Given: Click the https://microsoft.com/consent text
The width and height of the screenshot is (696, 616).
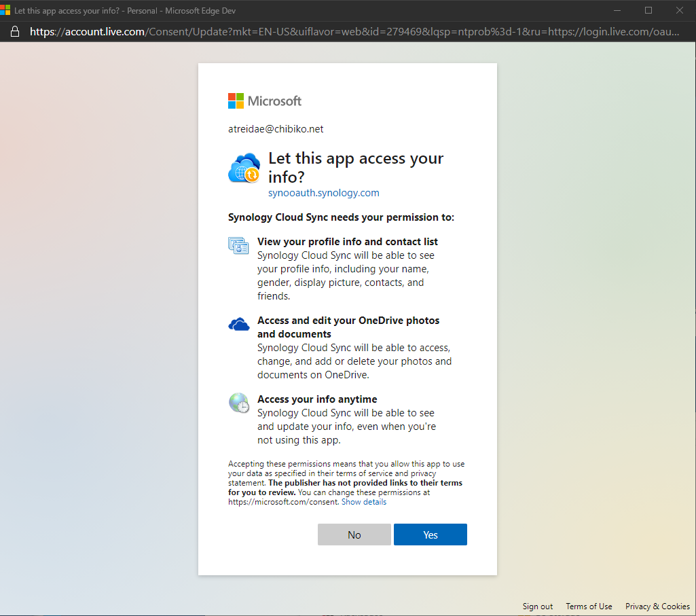Looking at the screenshot, I should pyautogui.click(x=284, y=502).
